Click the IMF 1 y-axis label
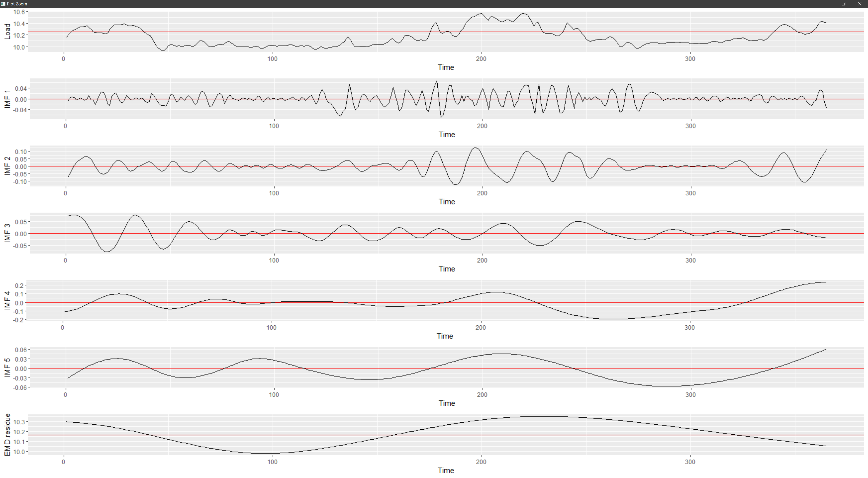The image size is (868, 478). point(7,99)
